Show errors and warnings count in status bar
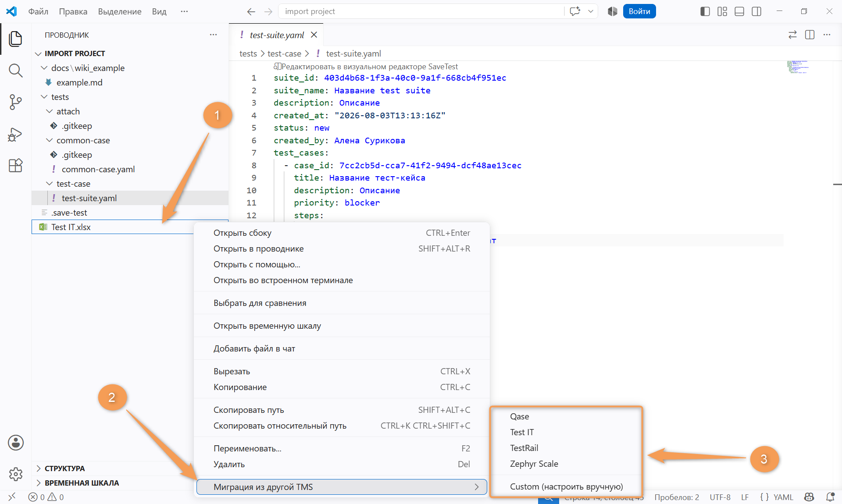 tap(46, 497)
